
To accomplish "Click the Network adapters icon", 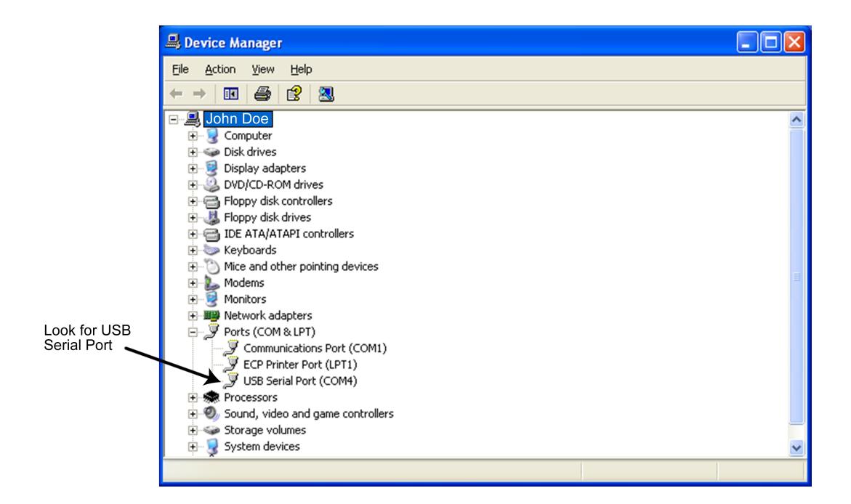I will pos(211,315).
